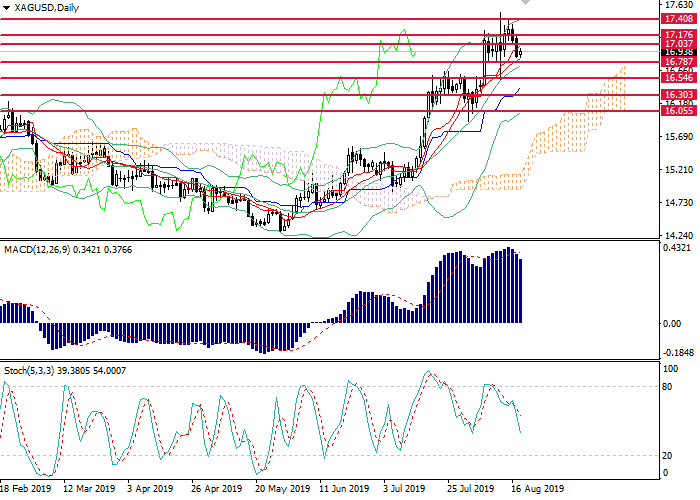Click the small arrow icon before XAGUSD
The image size is (700, 500).
click(5, 7)
